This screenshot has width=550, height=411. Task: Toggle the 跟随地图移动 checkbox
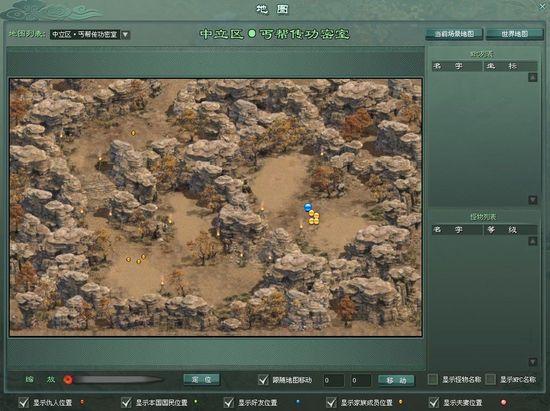tap(263, 380)
